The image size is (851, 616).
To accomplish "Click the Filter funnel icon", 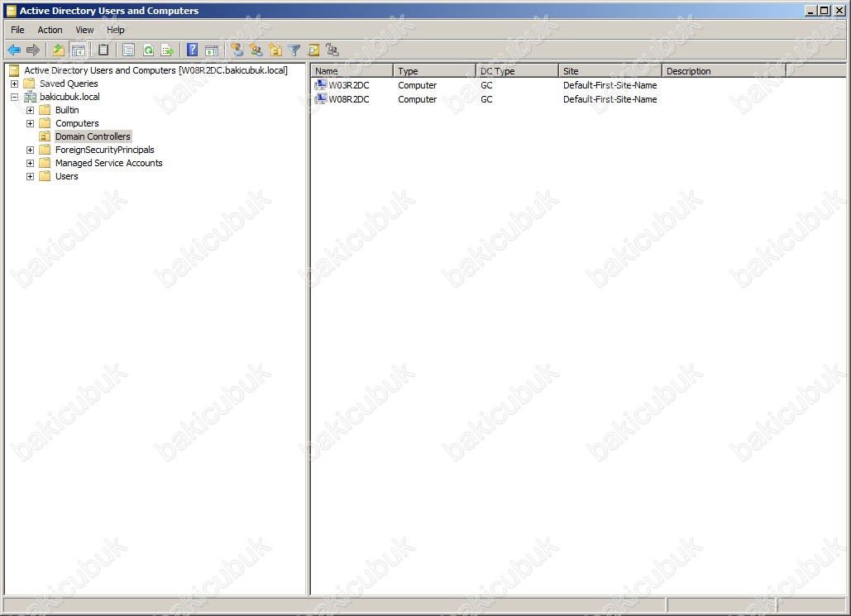I will point(294,50).
